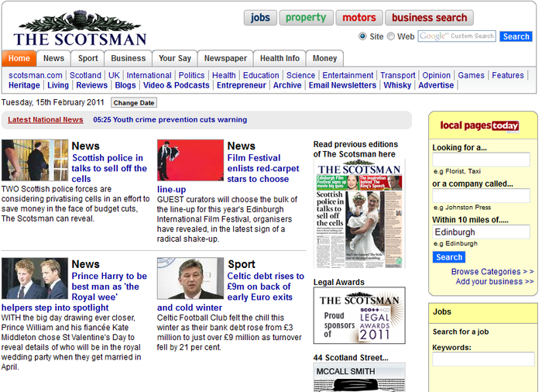Viewport: 542px width, 392px height.
Task: Switch to the News tab
Action: pyautogui.click(x=53, y=58)
